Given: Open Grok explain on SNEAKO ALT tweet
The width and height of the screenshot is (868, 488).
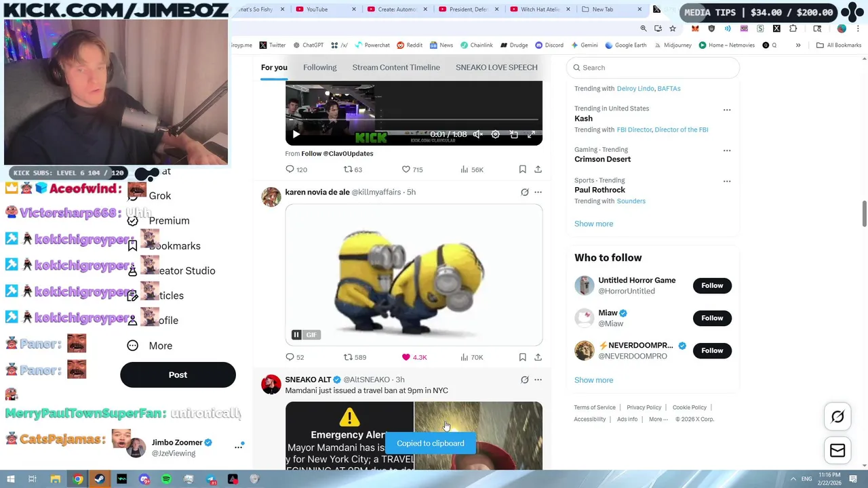Looking at the screenshot, I should (x=524, y=380).
